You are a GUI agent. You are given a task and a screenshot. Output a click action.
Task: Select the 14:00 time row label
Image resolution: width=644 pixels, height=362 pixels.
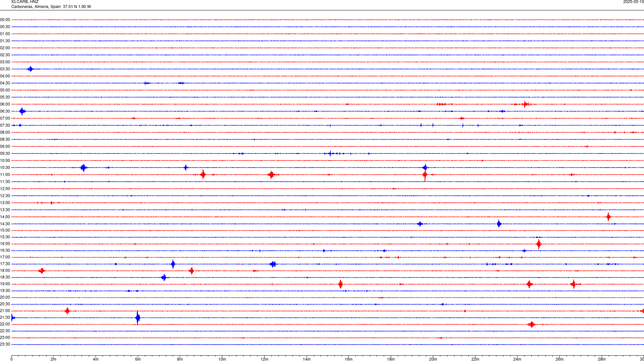click(x=5, y=217)
